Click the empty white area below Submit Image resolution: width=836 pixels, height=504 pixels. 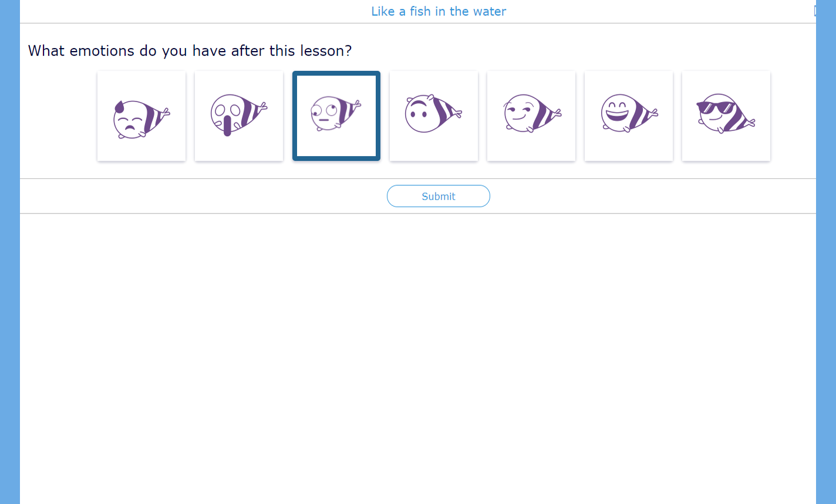tap(418, 358)
